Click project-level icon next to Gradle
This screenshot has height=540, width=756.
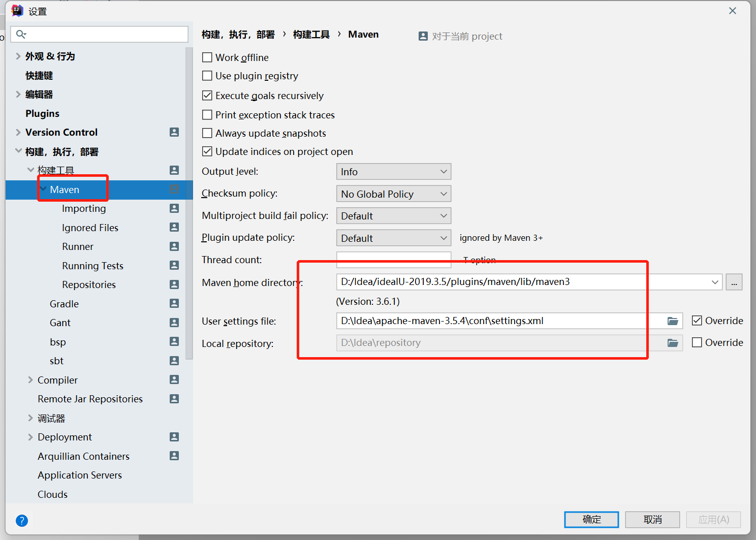[174, 303]
